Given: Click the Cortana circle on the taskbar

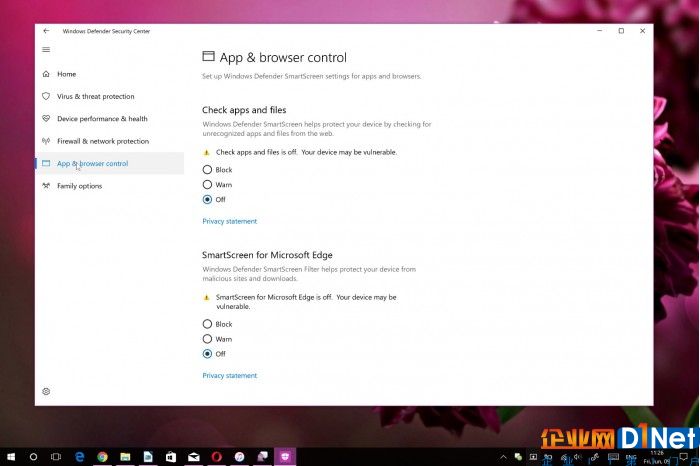Looking at the screenshot, I should coord(33,457).
